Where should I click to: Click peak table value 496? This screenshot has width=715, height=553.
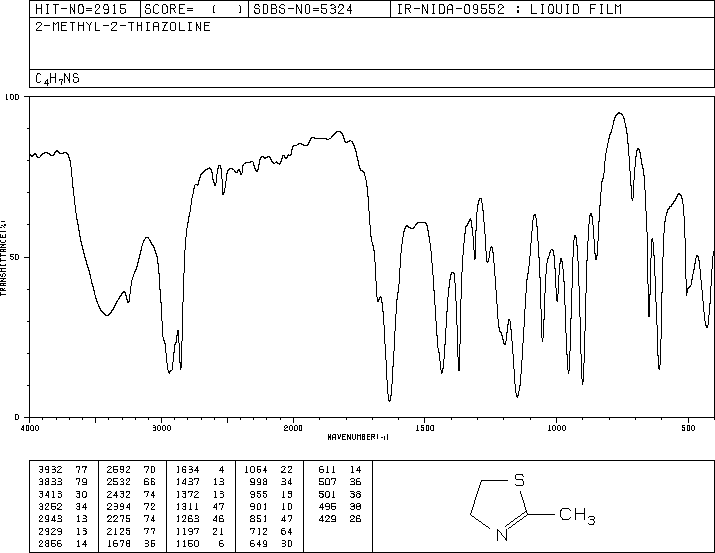[x=327, y=506]
